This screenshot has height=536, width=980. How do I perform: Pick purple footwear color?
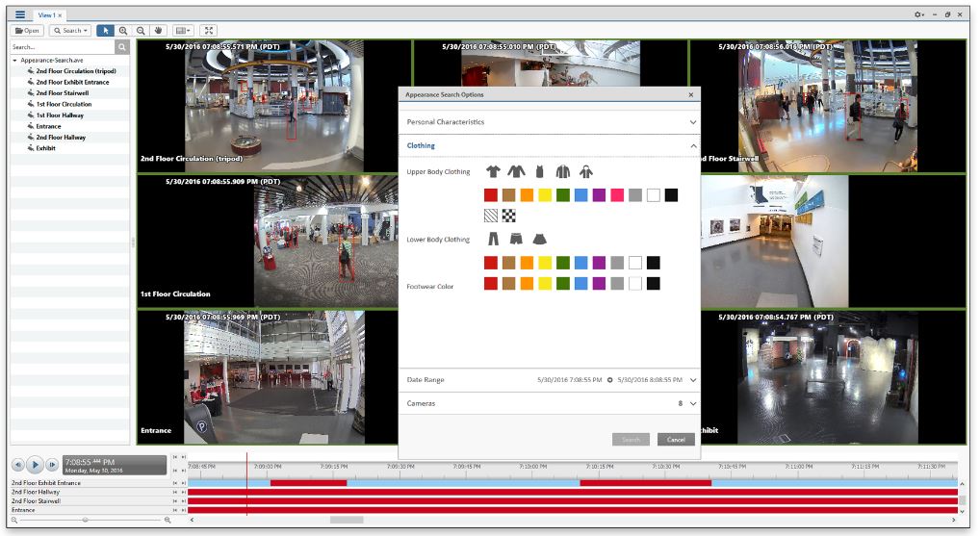[x=600, y=284]
